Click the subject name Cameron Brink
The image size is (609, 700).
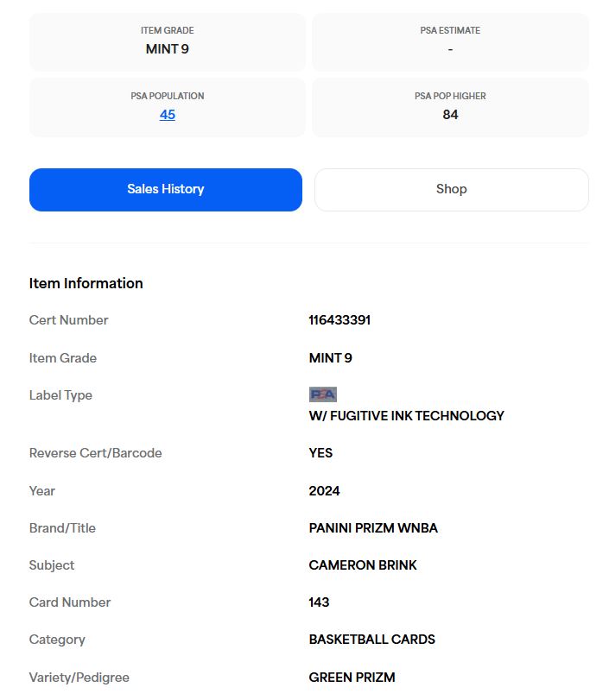(362, 565)
